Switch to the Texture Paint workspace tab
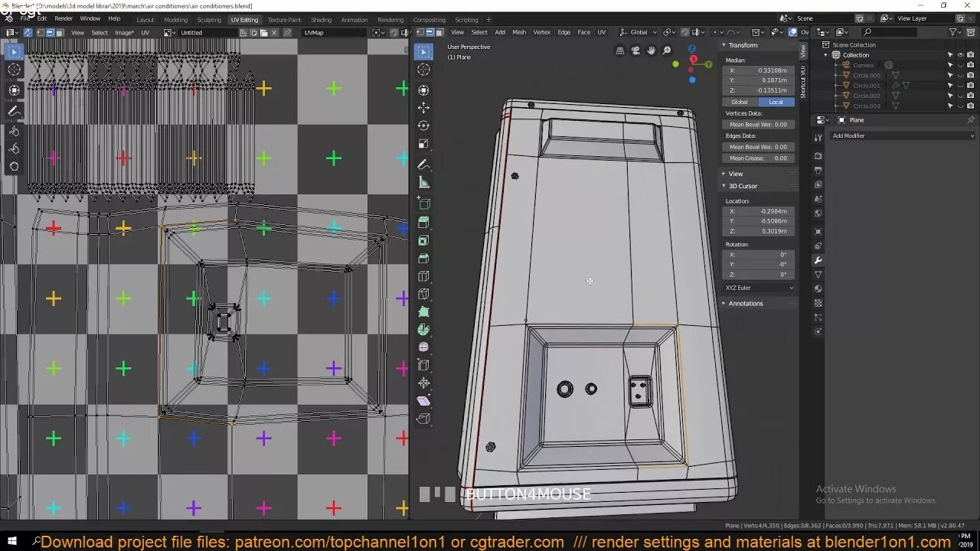980x551 pixels. pos(284,20)
